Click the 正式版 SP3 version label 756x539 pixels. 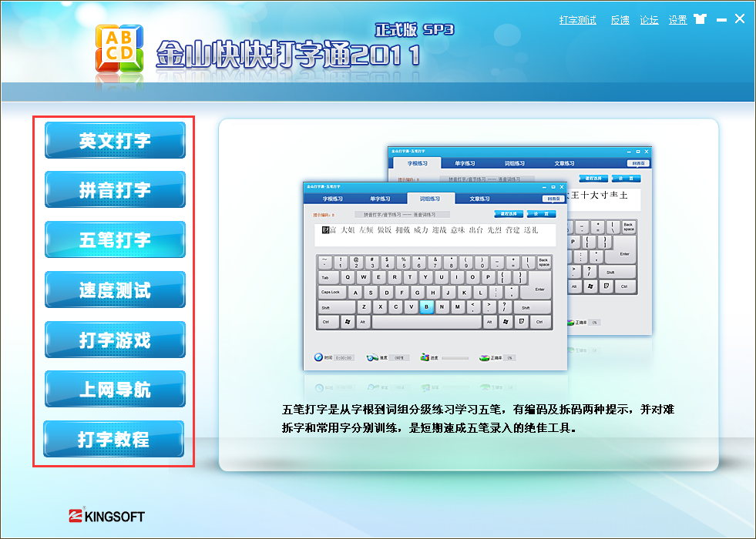[415, 30]
